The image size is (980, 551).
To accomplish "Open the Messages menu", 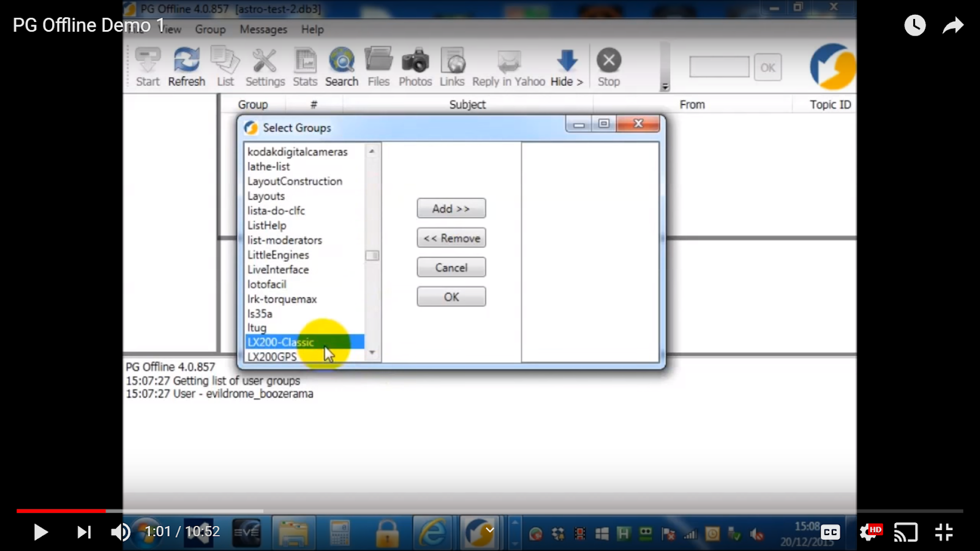I will [263, 29].
